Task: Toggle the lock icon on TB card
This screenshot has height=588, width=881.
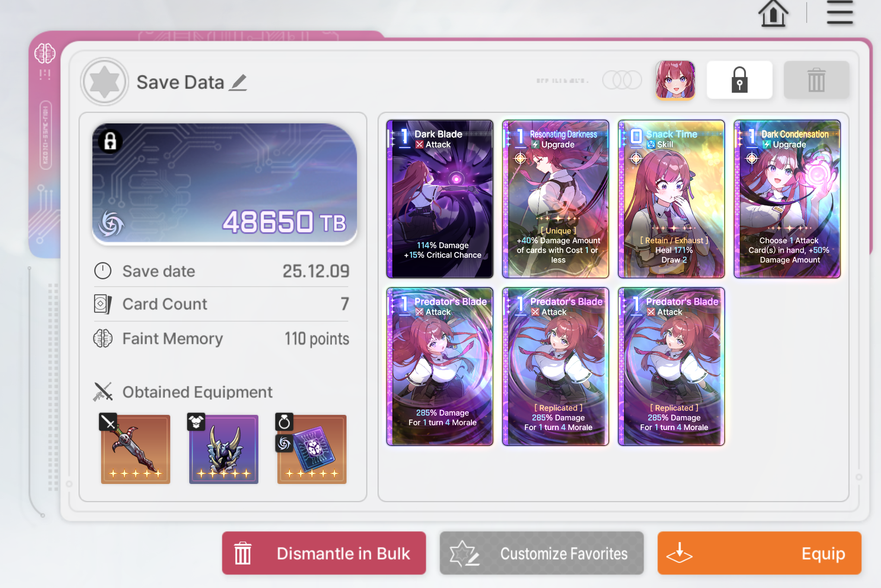Action: (x=110, y=141)
